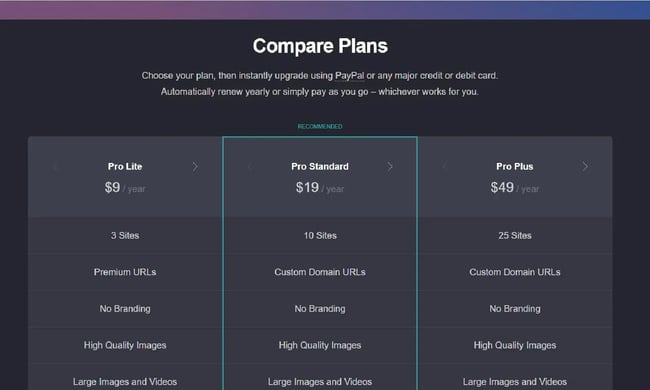Viewport: 650px width, 390px height.
Task: Click the RECOMMENDED label above Pro Standard
Action: [320, 126]
